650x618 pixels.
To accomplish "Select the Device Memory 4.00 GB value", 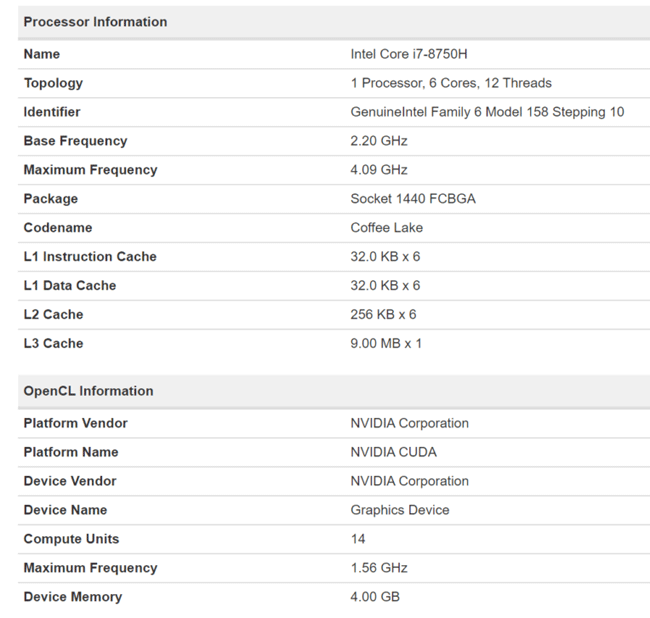I will click(375, 597).
